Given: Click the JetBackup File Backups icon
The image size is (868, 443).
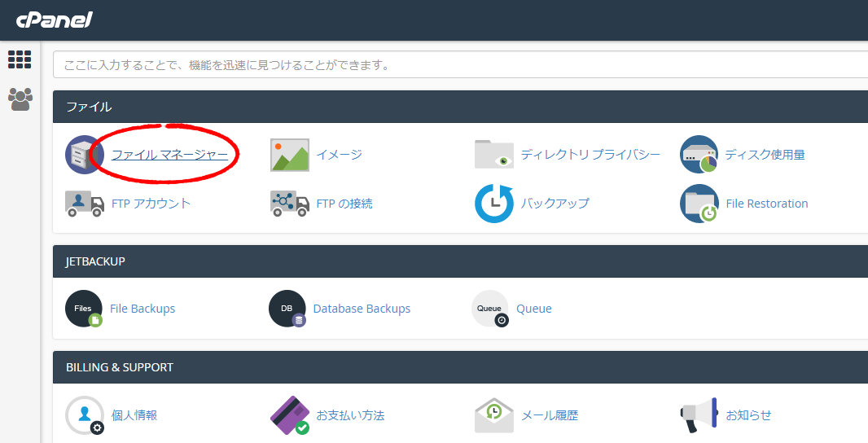Looking at the screenshot, I should point(84,309).
